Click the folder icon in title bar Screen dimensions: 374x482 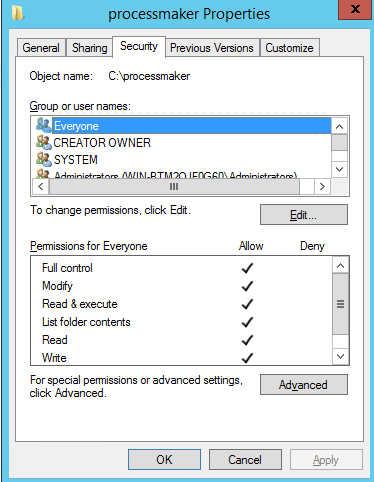[x=17, y=13]
